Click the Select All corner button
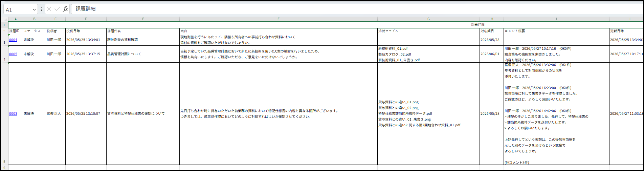Screen dimensions: 644x171 coord(4,19)
